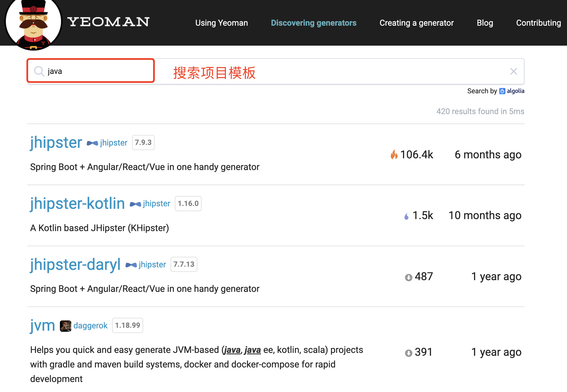Open Using Yeoman menu
Image resolution: width=567 pixels, height=392 pixels.
(221, 23)
